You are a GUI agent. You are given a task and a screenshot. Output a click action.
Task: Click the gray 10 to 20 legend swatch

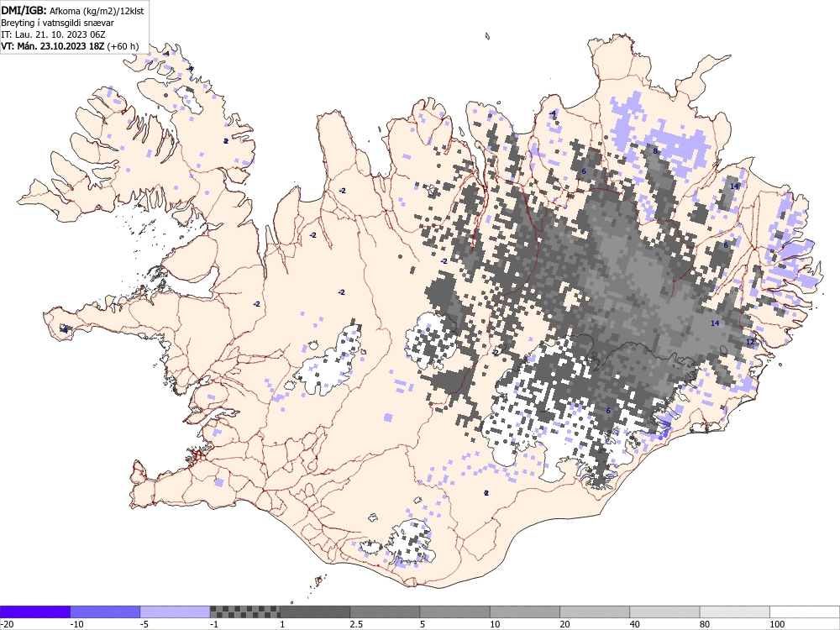coord(525,612)
